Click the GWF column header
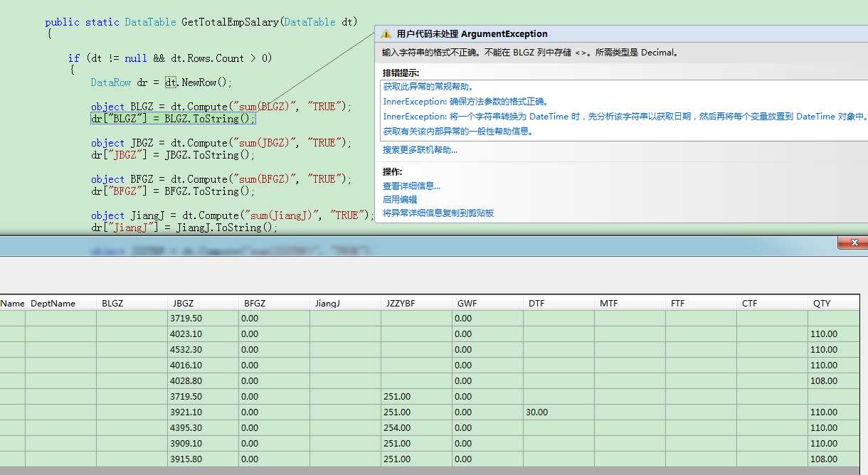 pyautogui.click(x=488, y=303)
